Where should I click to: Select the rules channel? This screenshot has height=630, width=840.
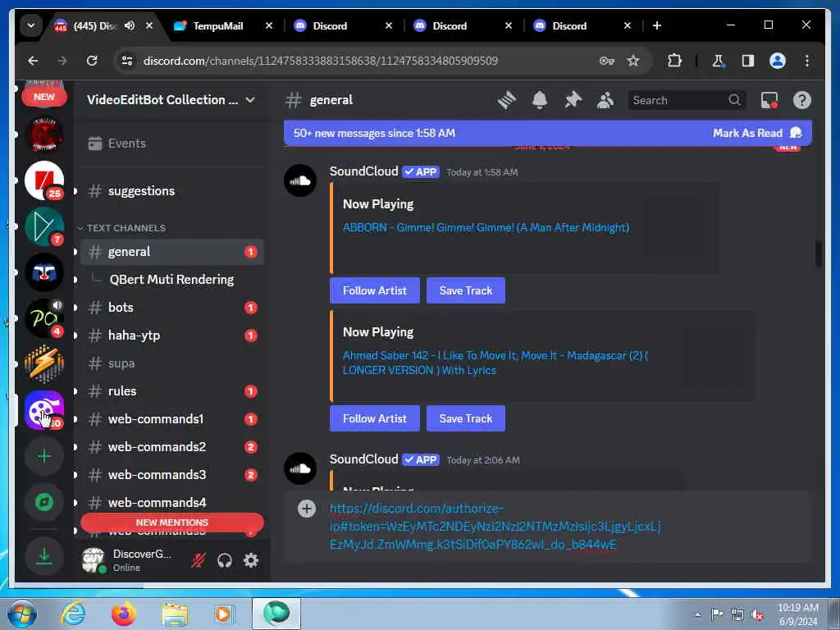pyautogui.click(x=171, y=391)
